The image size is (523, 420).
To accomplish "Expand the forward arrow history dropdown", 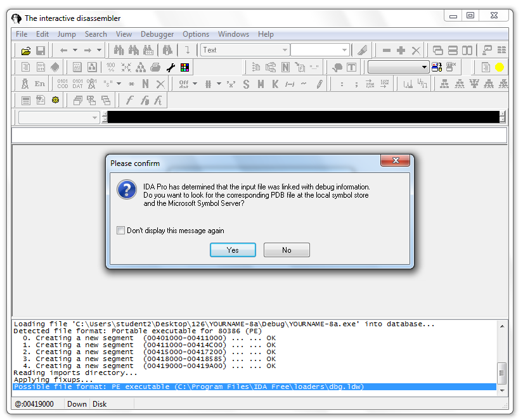I will click(99, 50).
